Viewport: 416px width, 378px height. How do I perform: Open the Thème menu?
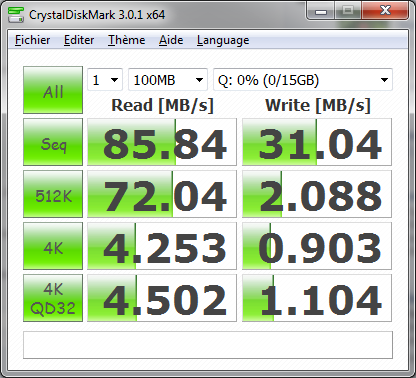coord(126,40)
